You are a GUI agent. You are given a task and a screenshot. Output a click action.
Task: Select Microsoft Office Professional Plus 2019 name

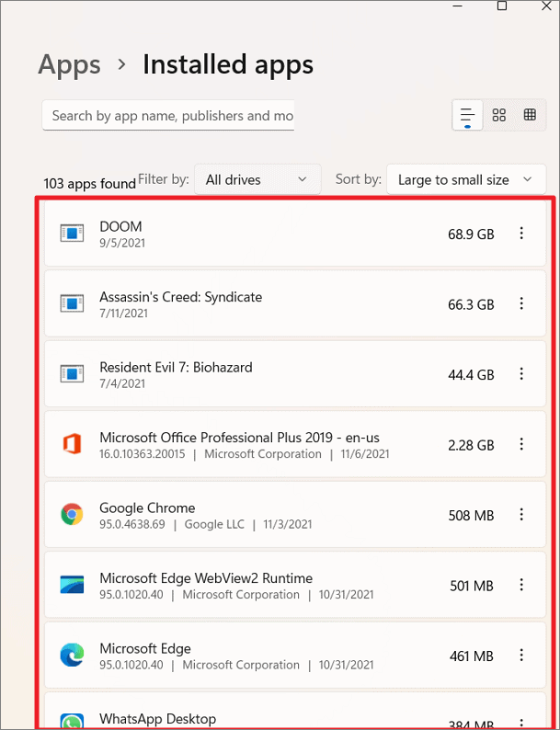(239, 438)
